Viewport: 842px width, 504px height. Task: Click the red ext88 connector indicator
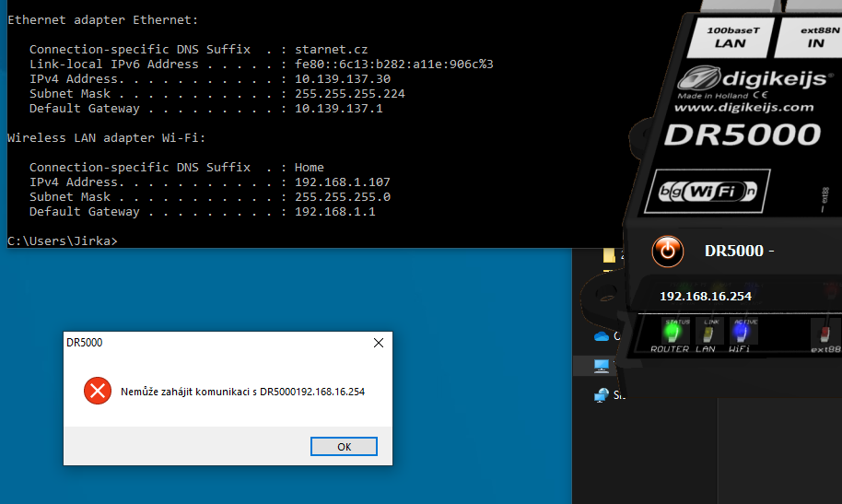coord(825,332)
